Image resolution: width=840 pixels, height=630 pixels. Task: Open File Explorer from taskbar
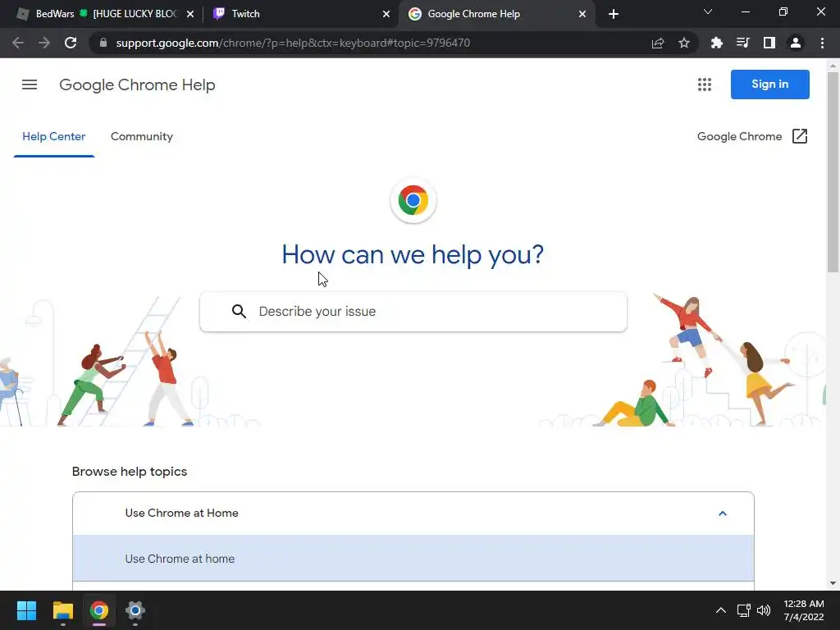coord(62,610)
